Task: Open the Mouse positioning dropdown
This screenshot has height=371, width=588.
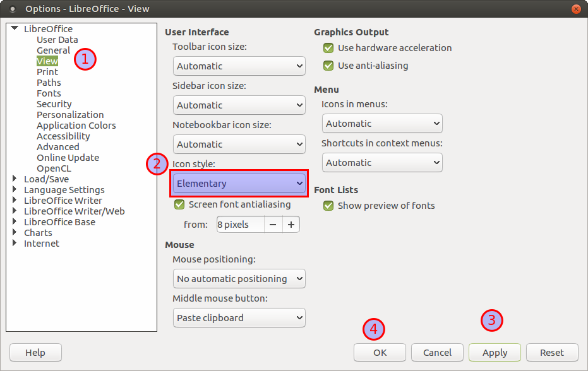Action: (x=239, y=279)
